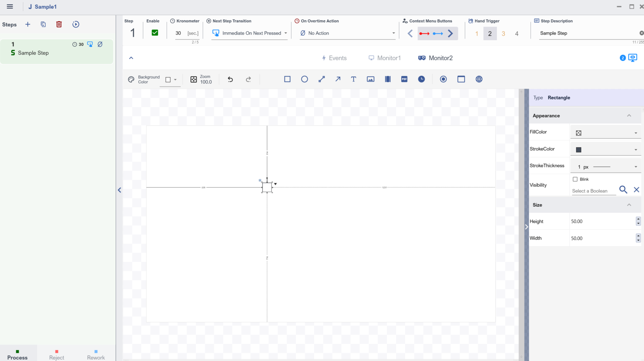Switch to the Reject steps tab
Viewport: 644px width, 361px height.
[57, 355]
